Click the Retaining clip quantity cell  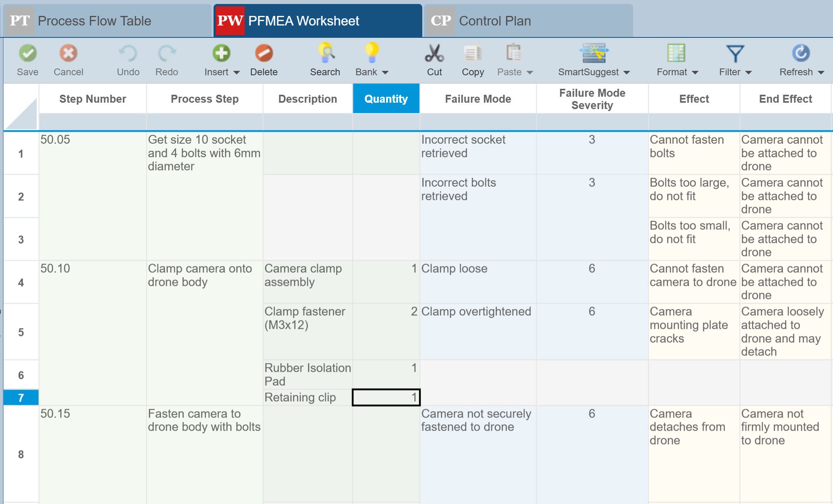pyautogui.click(x=386, y=397)
